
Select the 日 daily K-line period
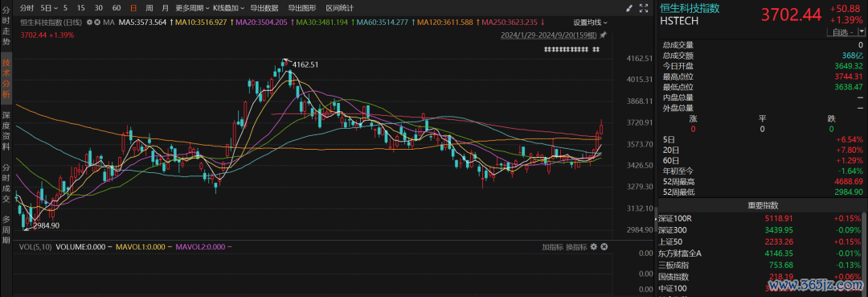(133, 8)
